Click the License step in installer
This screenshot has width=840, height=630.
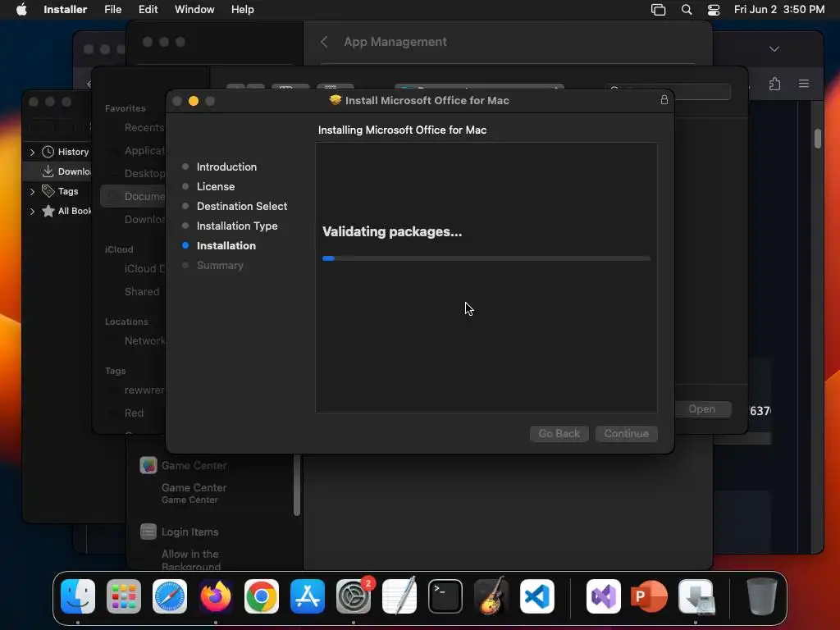pos(216,186)
